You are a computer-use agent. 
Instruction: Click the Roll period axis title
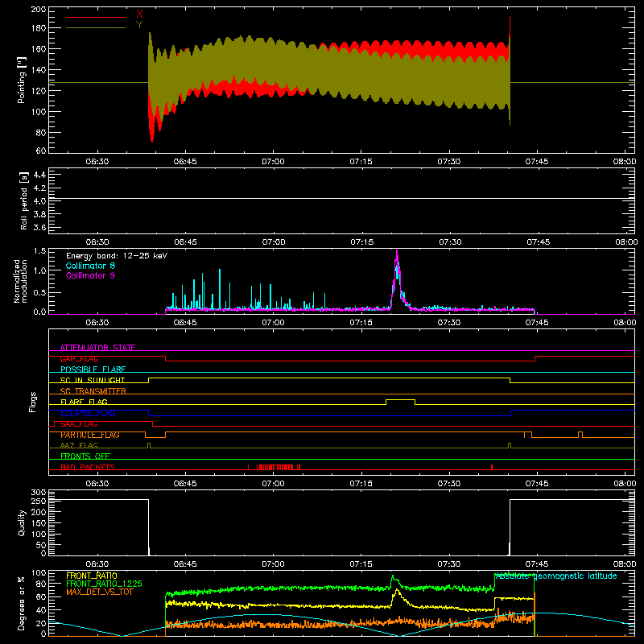click(x=24, y=200)
